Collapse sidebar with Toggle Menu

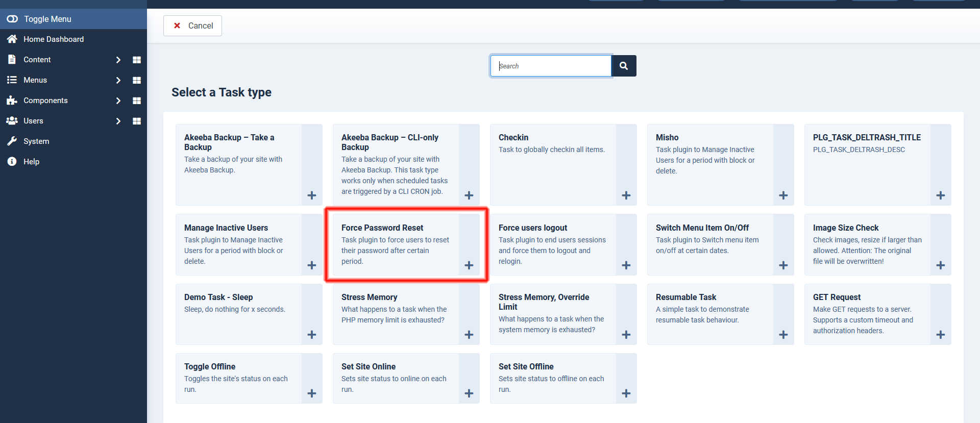coord(47,19)
